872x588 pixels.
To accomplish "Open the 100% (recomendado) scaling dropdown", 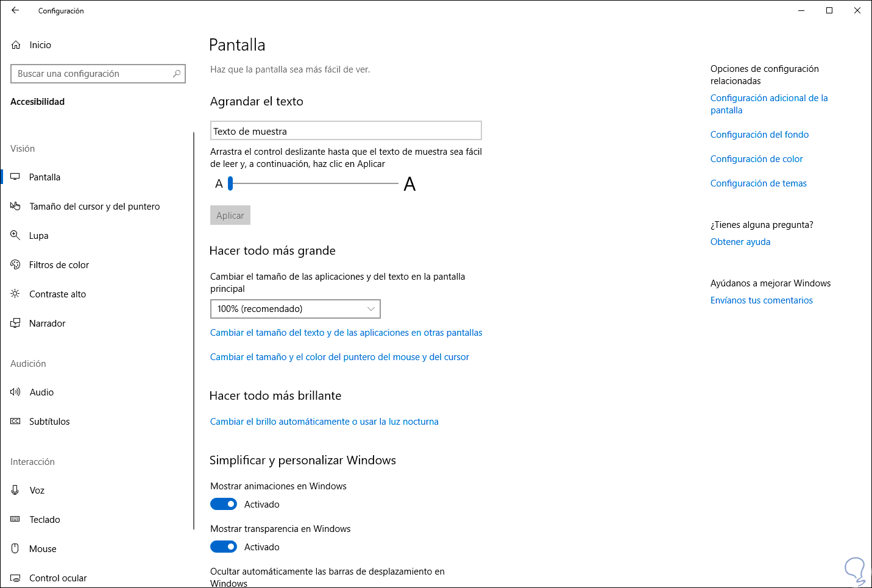I will click(x=295, y=309).
